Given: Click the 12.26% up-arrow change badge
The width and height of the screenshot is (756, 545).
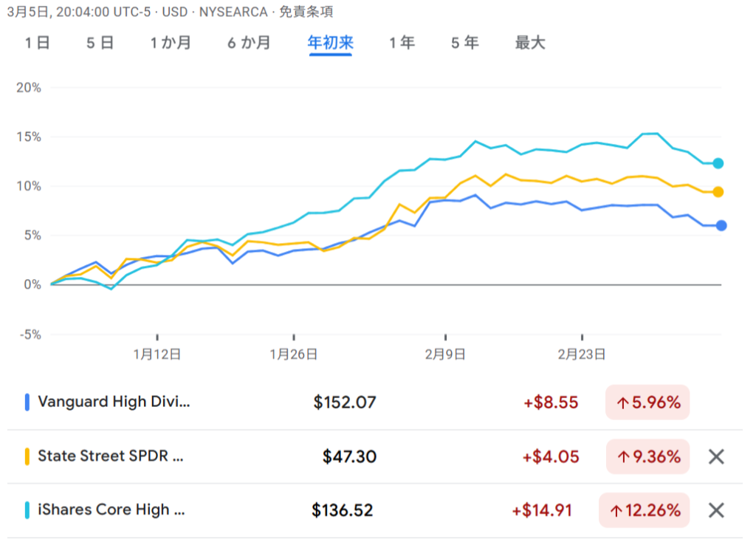Looking at the screenshot, I should tap(647, 510).
